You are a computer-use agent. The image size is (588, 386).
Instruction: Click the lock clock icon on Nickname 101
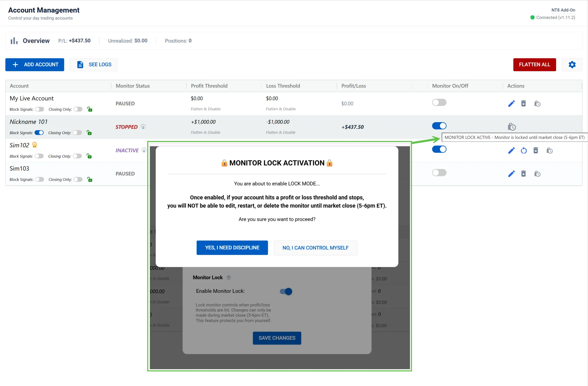512,127
